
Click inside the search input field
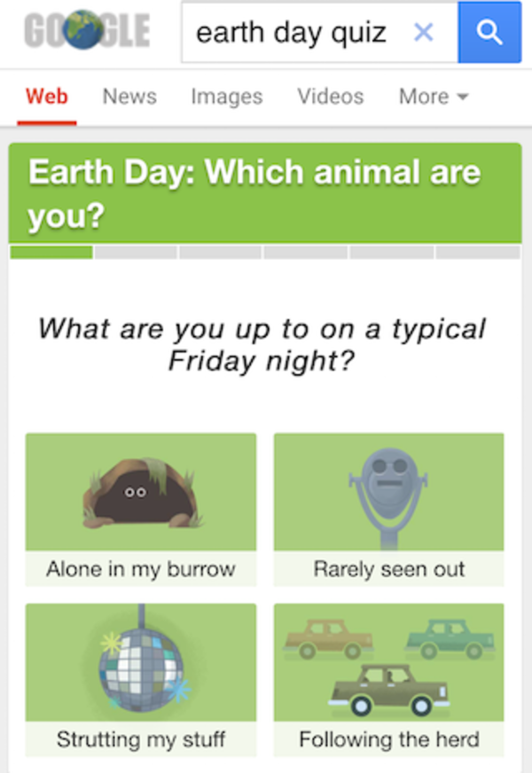tap(293, 32)
